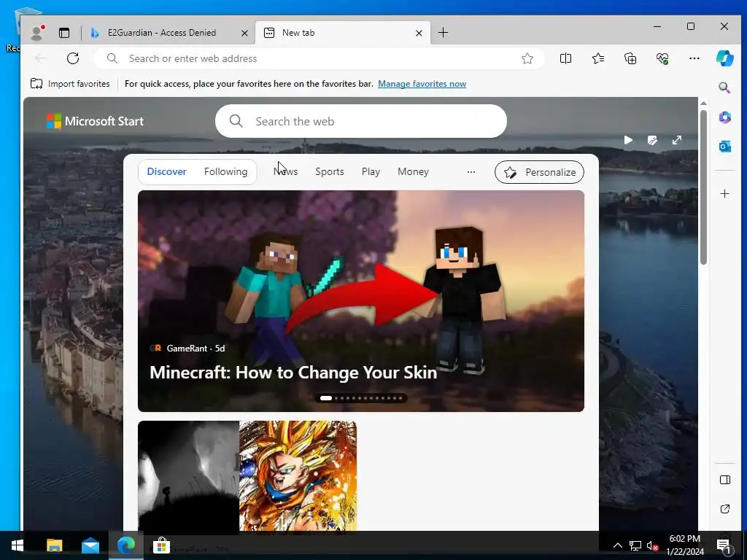Image resolution: width=747 pixels, height=560 pixels.
Task: Click the Search the web box
Action: pyautogui.click(x=360, y=121)
